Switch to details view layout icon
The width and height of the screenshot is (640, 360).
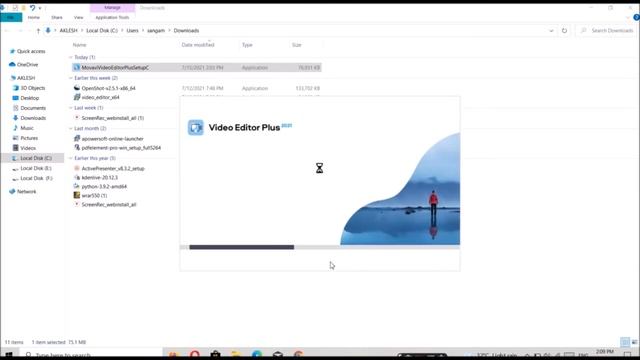[x=625, y=342]
